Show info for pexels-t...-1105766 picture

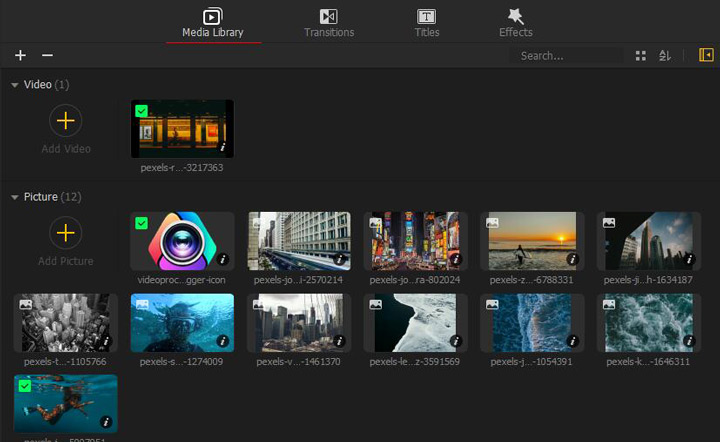click(x=106, y=341)
